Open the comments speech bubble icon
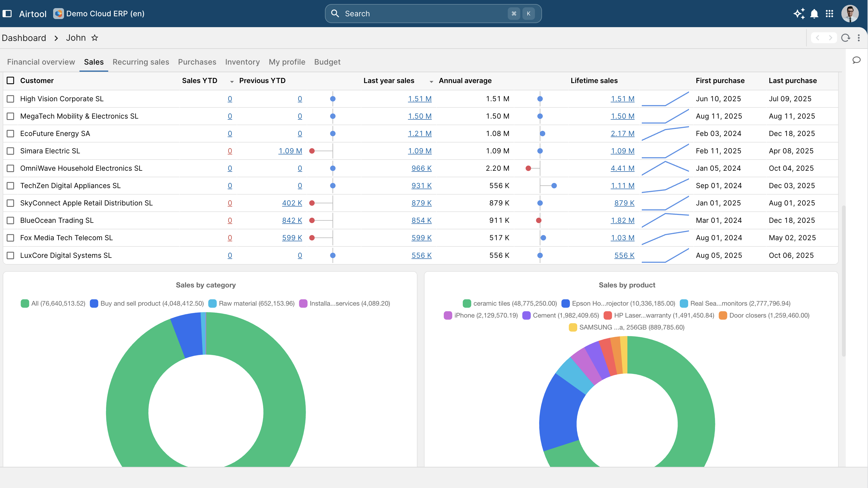 point(857,60)
